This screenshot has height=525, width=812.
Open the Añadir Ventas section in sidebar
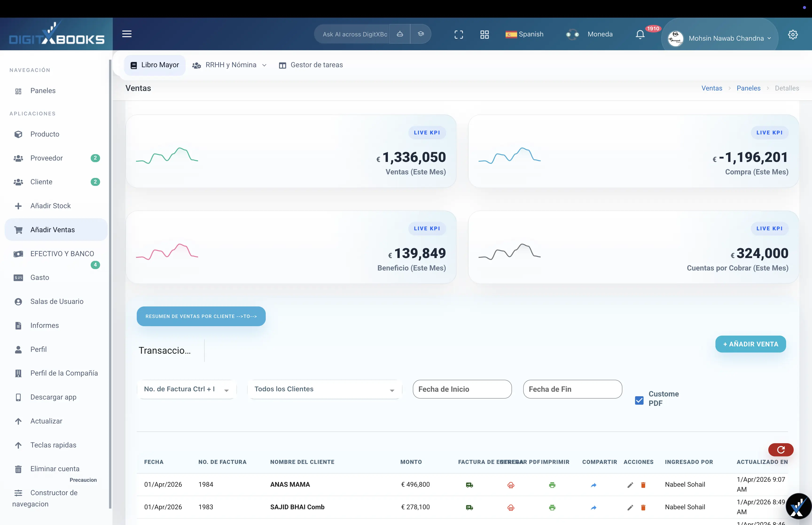pyautogui.click(x=53, y=229)
